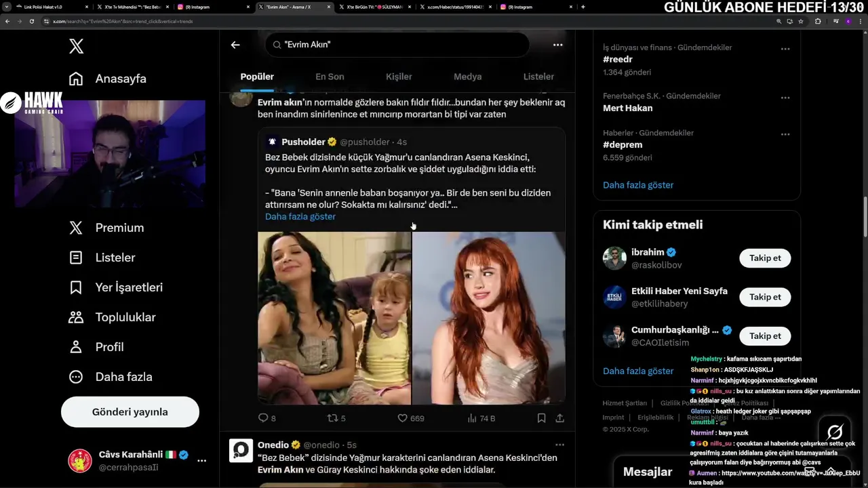Switch to first Instagram browser tab

[x=214, y=7]
